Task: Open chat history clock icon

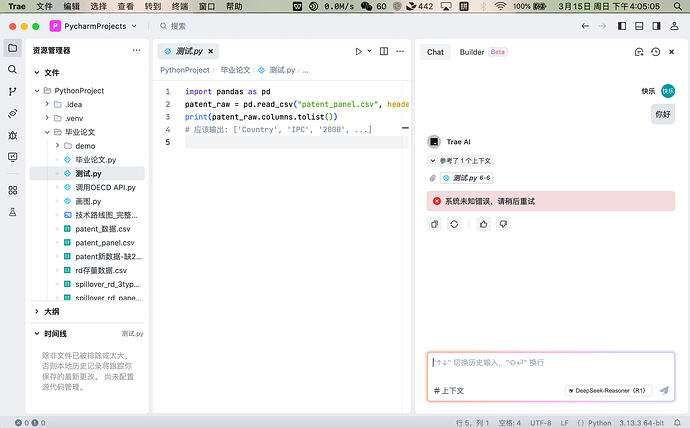Action: pyautogui.click(x=656, y=52)
